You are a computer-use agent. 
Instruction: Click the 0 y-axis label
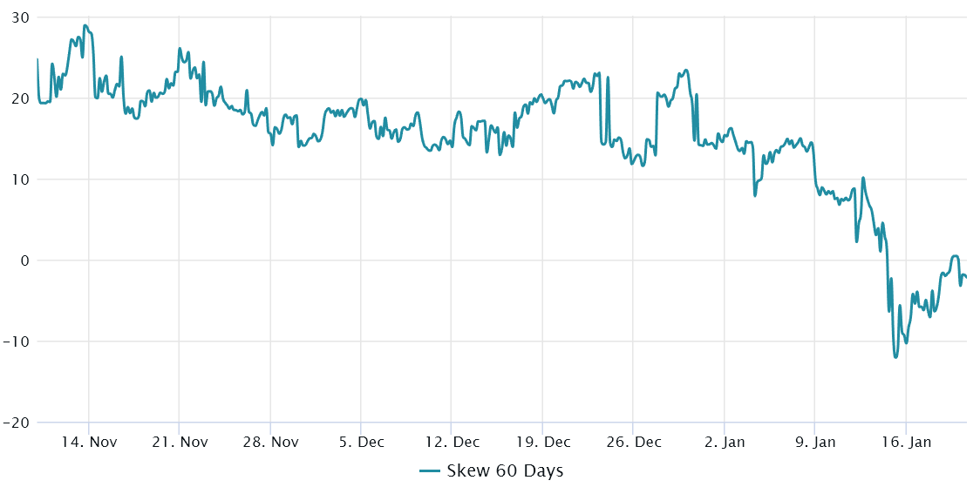point(25,261)
